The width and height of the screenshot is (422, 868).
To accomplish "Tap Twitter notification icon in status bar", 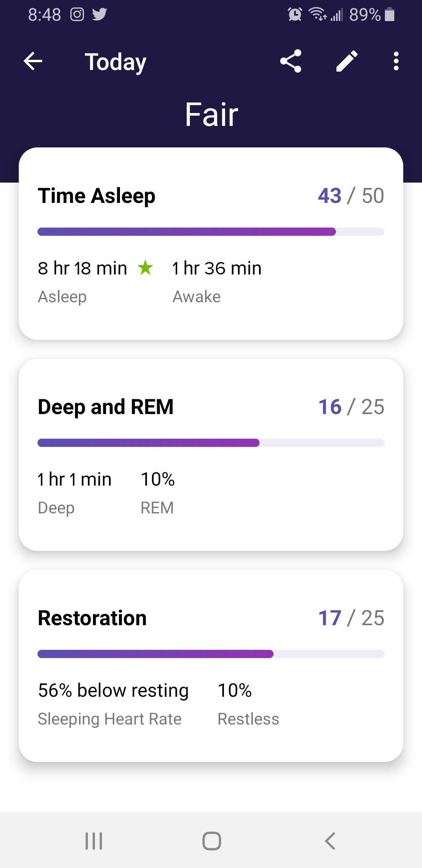I will 100,14.
